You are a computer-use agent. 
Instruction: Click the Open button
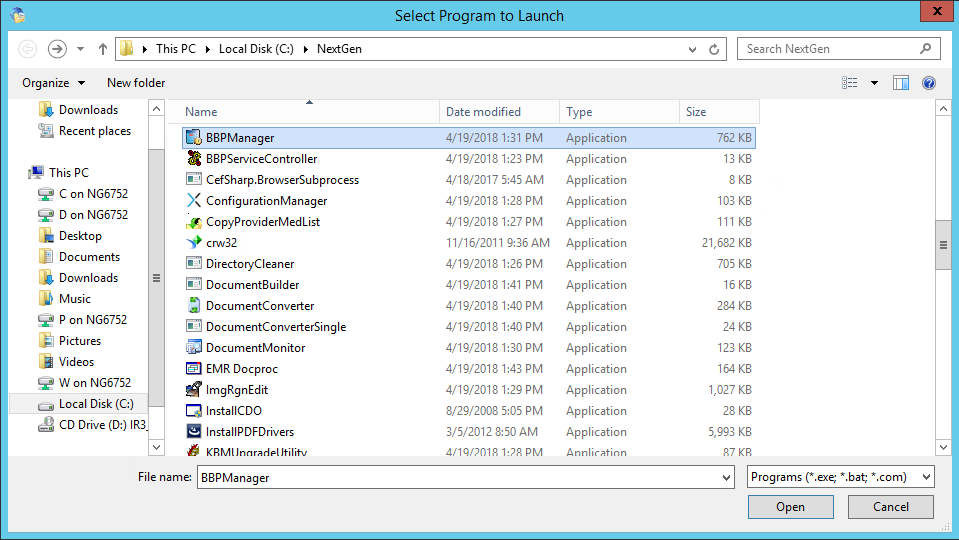(790, 506)
